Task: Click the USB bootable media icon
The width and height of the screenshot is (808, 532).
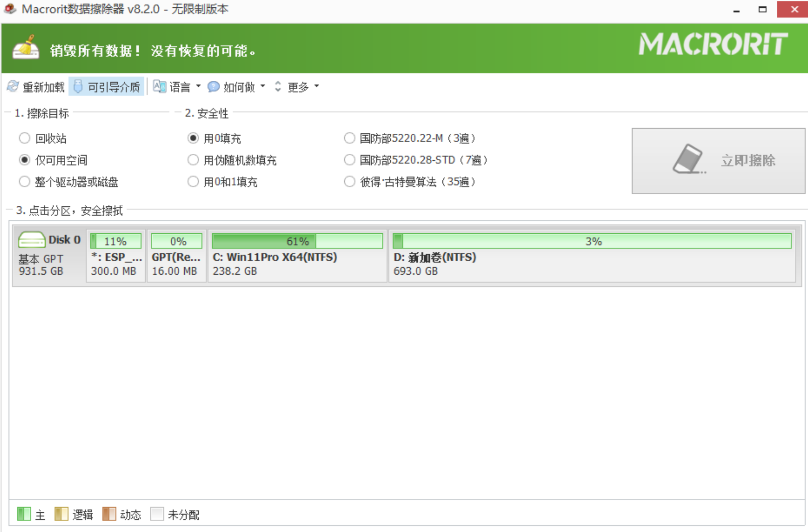Action: [78, 87]
